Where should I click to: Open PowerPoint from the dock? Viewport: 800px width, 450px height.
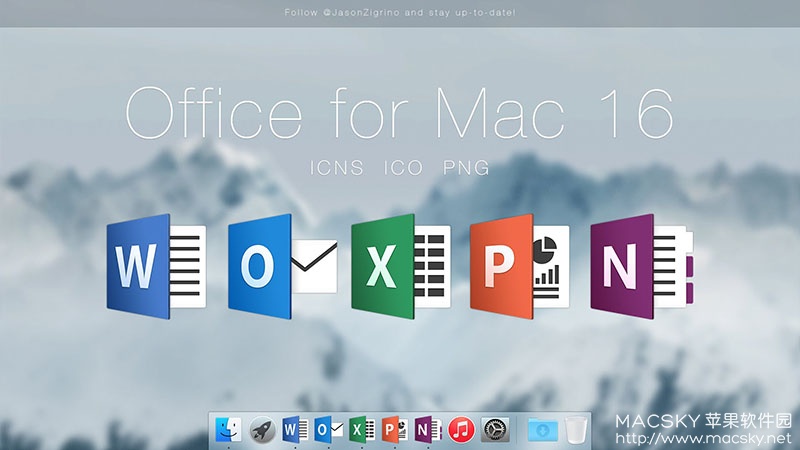[x=395, y=430]
